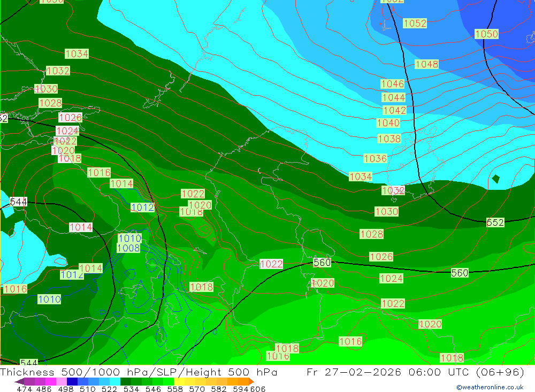Click the orange arrow tip of the legend
This screenshot has height=392, width=535.
[x=251, y=381]
